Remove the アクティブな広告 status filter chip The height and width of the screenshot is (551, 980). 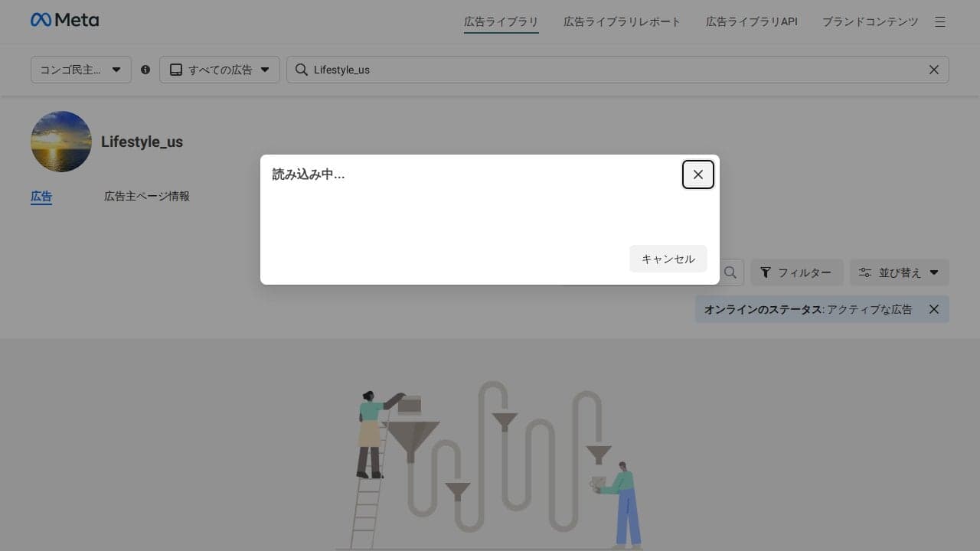click(x=933, y=309)
